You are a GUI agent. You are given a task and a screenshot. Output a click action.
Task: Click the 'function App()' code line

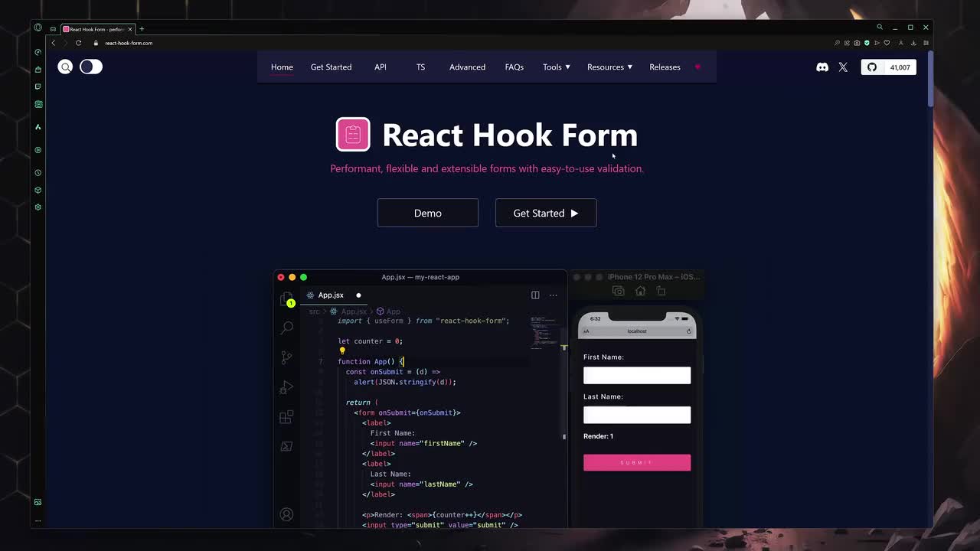[371, 361]
